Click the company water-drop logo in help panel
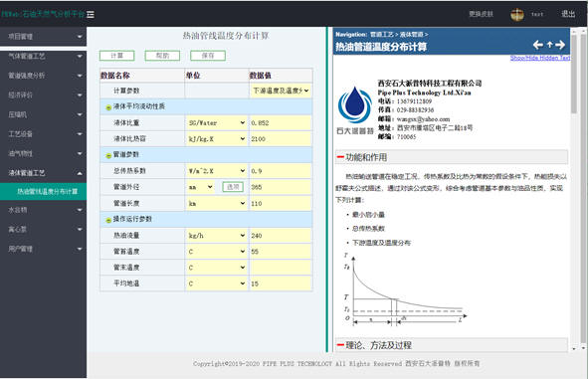The height and width of the screenshot is (379, 588). click(355, 105)
